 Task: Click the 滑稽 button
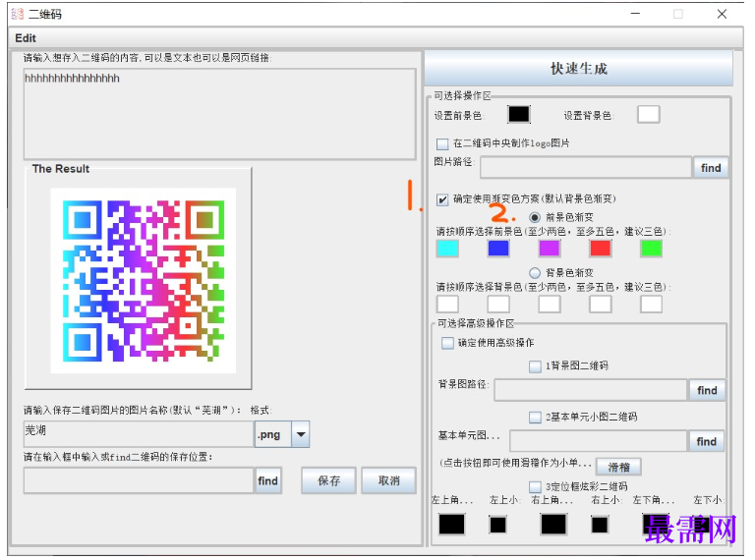click(x=618, y=467)
